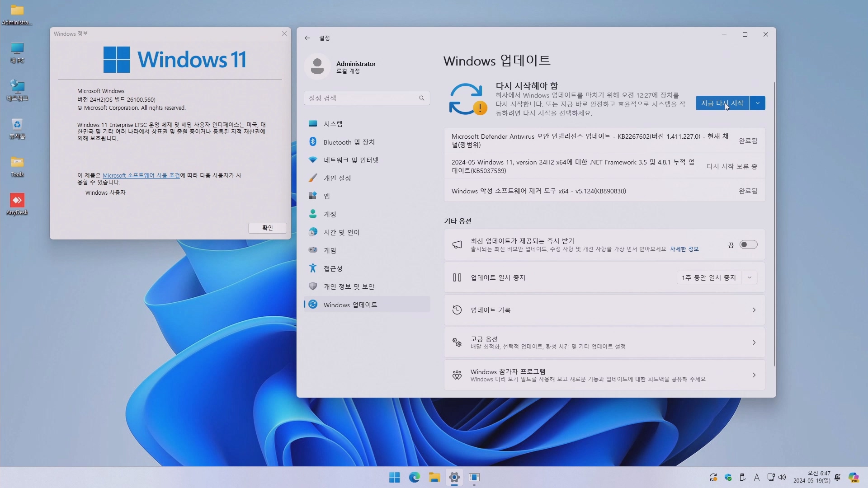This screenshot has width=868, height=488.
Task: Click the back arrow in Settings
Action: (307, 38)
